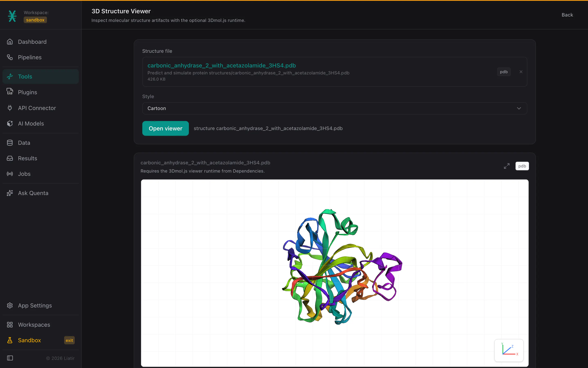This screenshot has width=588, height=368.
Task: Click the 3D Structure Viewer heading
Action: coord(121,11)
